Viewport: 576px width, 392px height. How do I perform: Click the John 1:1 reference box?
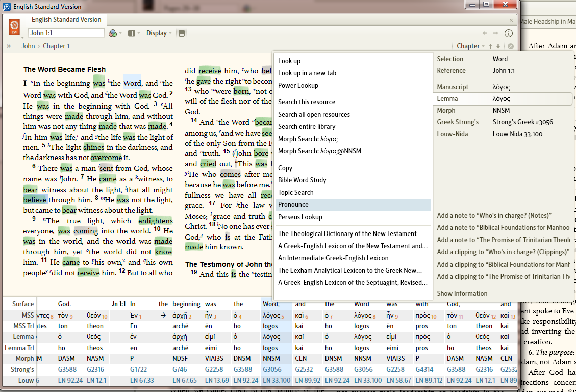click(x=66, y=33)
